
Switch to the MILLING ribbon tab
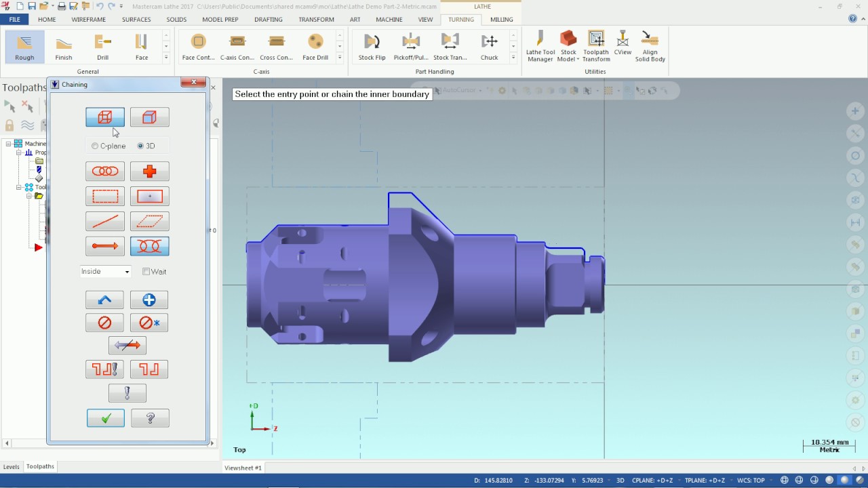coord(502,20)
